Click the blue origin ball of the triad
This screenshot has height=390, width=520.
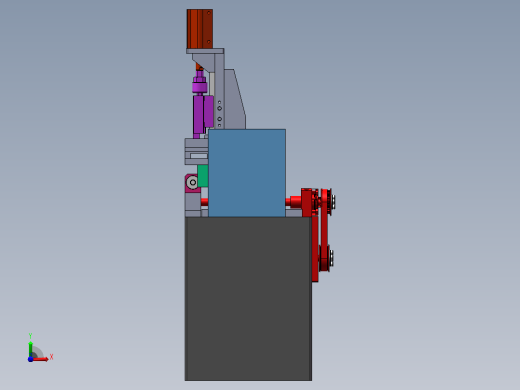tap(30, 359)
